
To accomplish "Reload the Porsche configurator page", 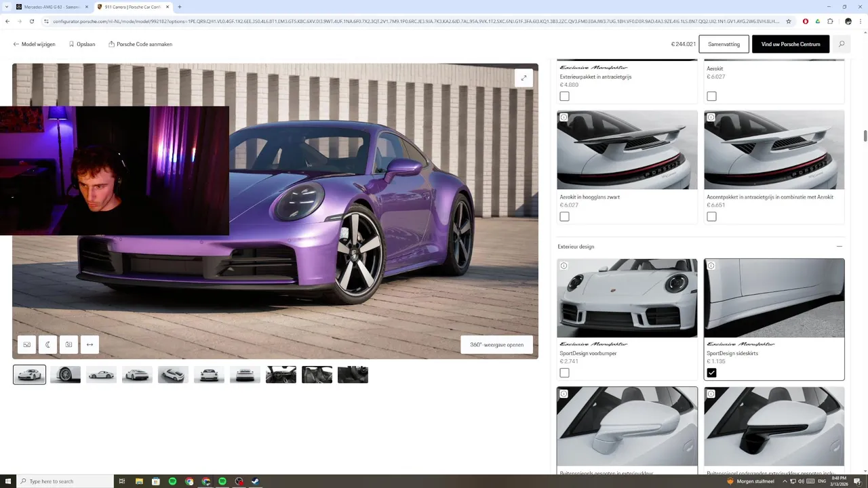I will click(x=32, y=21).
